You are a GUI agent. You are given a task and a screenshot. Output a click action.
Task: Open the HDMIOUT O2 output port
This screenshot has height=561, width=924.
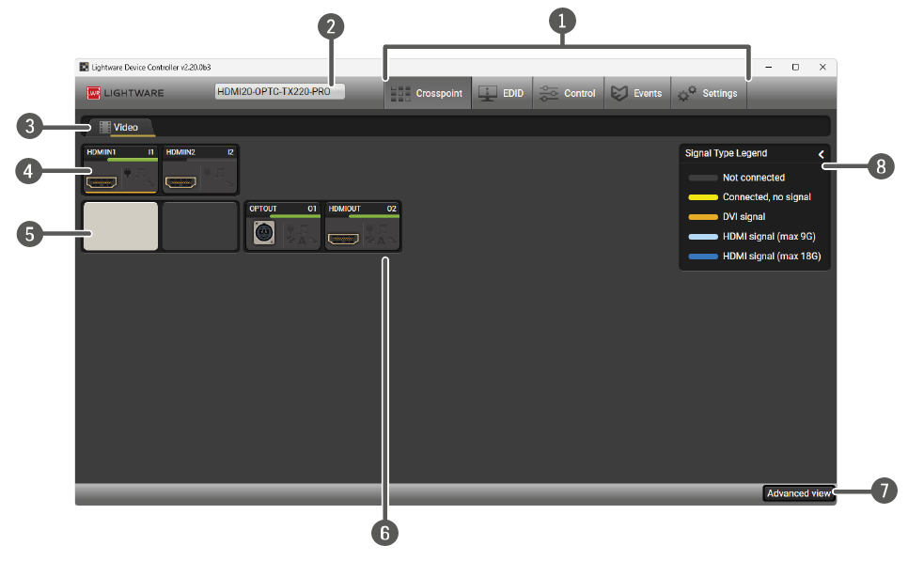click(x=362, y=226)
